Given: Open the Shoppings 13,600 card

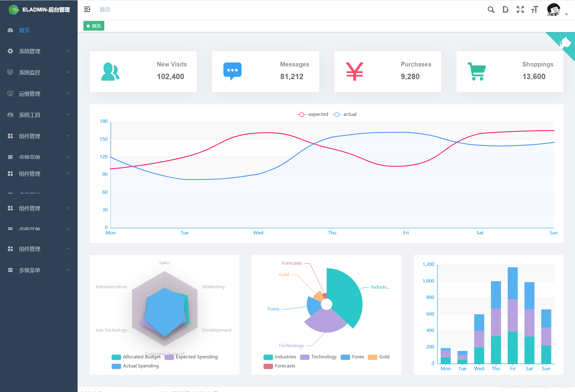Looking at the screenshot, I should 510,72.
